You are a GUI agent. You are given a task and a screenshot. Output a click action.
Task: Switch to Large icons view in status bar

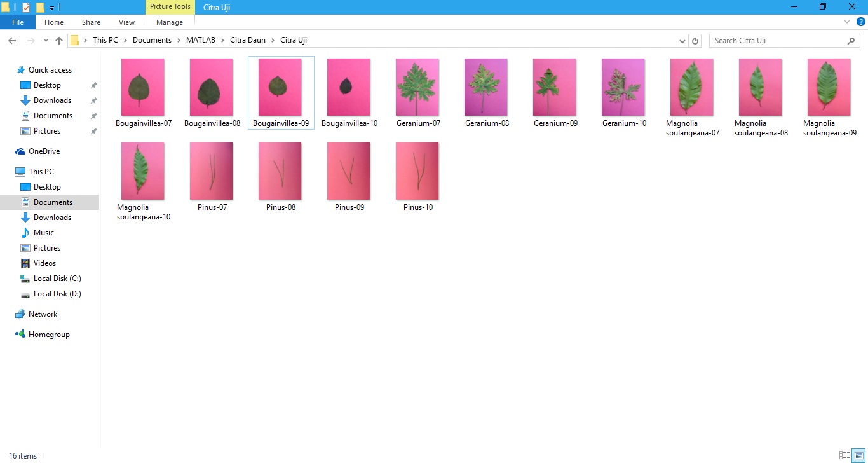pyautogui.click(x=858, y=455)
